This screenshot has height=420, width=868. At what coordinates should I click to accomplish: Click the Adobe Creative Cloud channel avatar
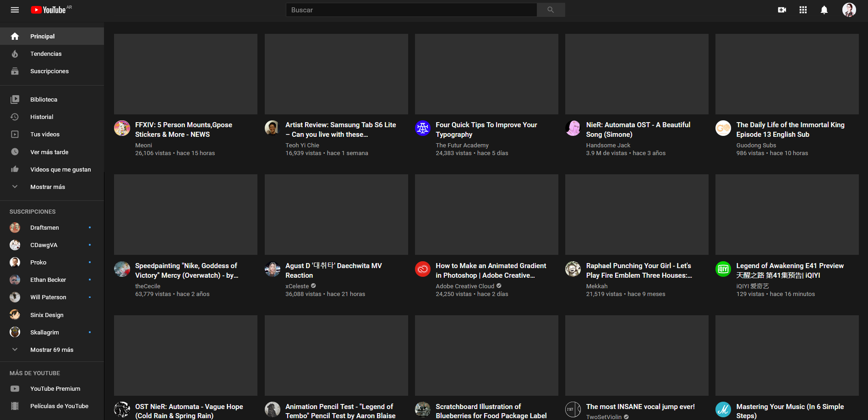pyautogui.click(x=422, y=269)
